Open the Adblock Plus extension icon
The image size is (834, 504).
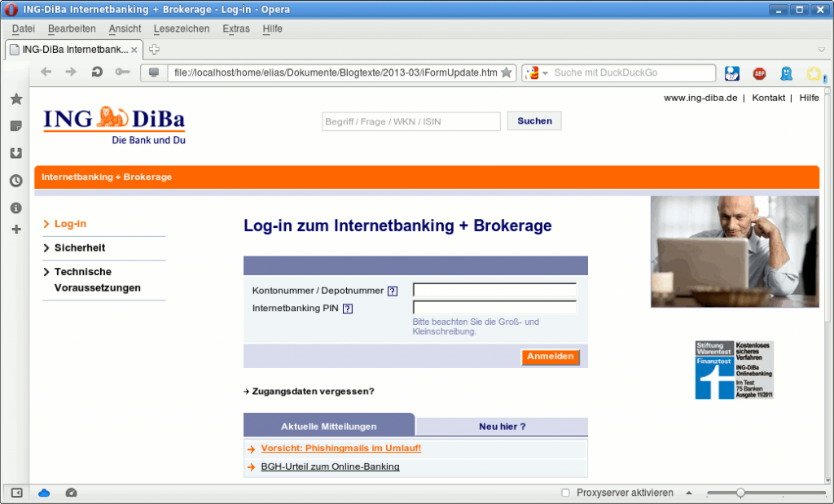coord(760,73)
